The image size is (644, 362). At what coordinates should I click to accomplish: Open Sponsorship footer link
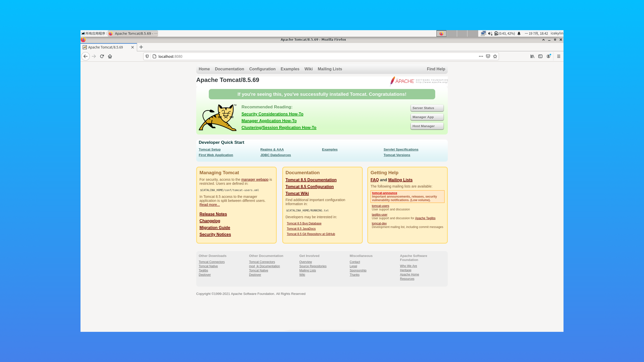click(358, 270)
